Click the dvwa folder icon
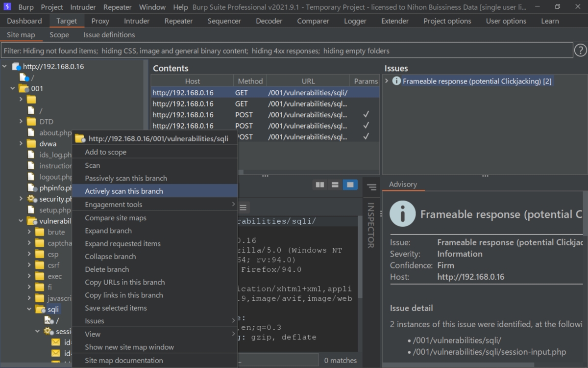This screenshot has width=588, height=368. pyautogui.click(x=31, y=143)
